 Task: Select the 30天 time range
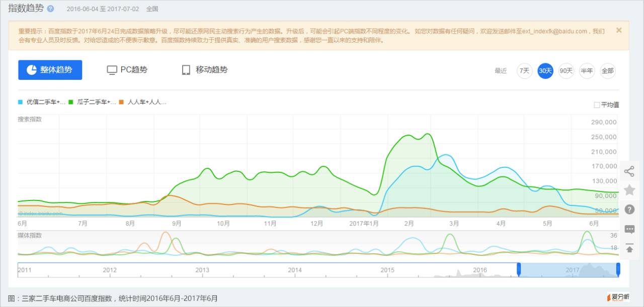coord(545,71)
